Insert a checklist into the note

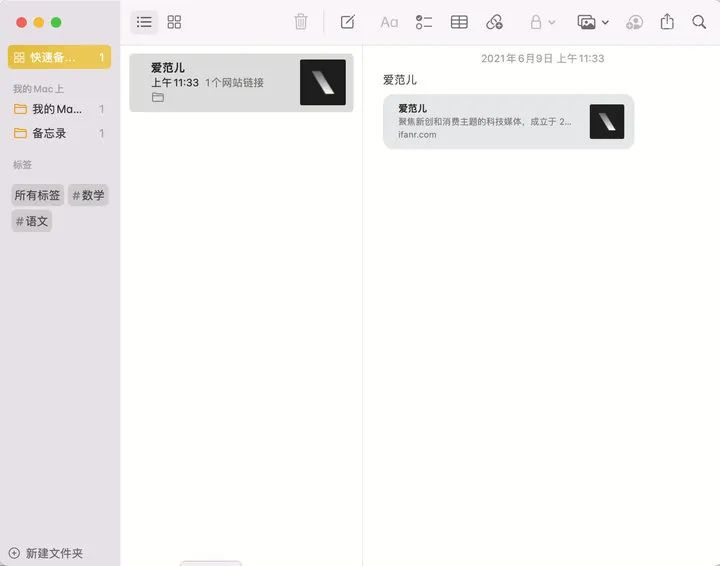coord(424,22)
